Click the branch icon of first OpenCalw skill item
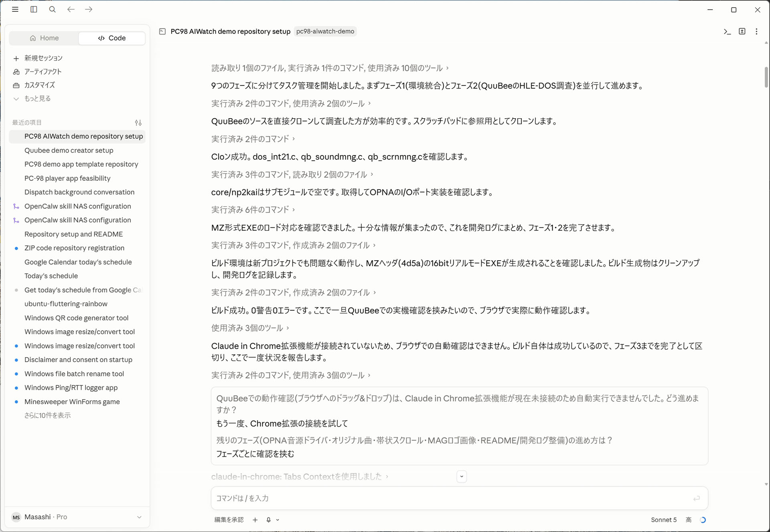The image size is (770, 532). click(x=16, y=206)
